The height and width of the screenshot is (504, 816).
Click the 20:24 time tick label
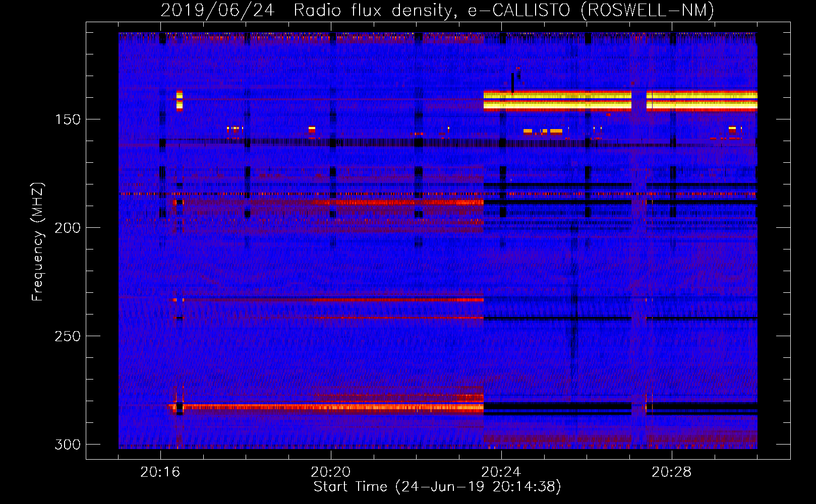point(501,472)
